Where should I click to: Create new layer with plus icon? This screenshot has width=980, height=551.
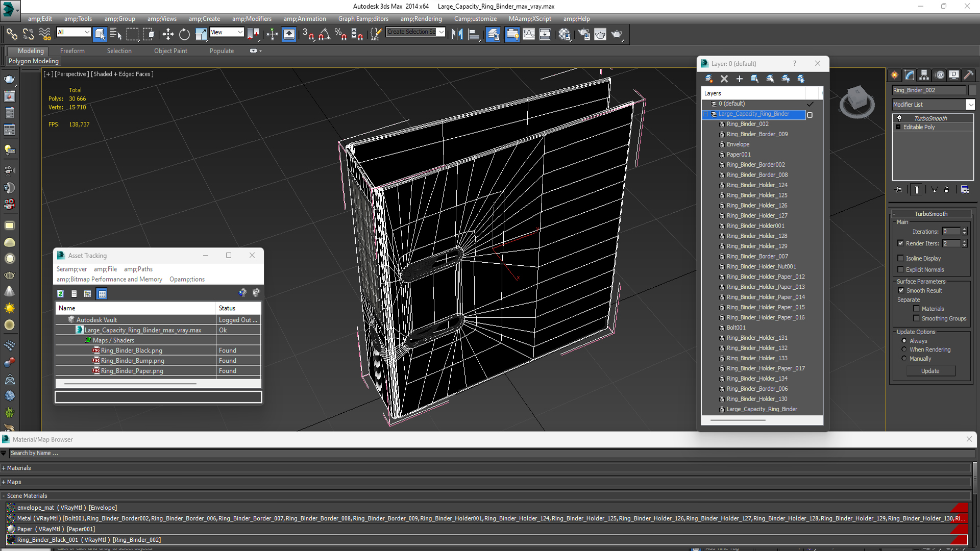(x=739, y=79)
